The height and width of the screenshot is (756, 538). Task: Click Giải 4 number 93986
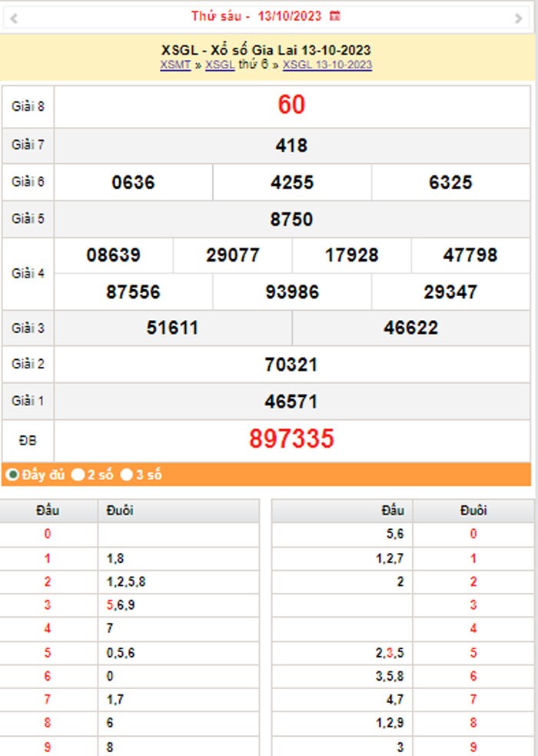click(x=292, y=292)
